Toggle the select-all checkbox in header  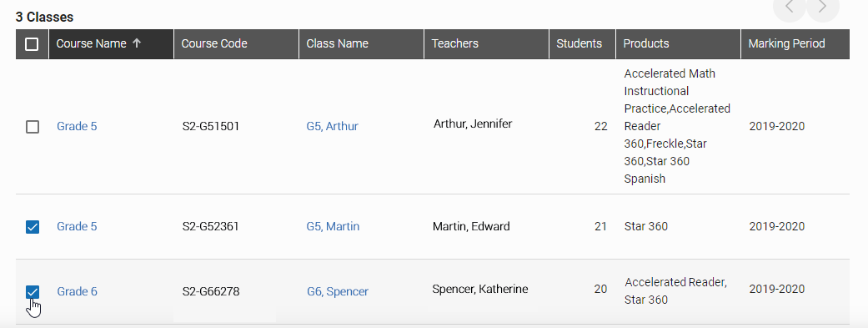[x=33, y=43]
